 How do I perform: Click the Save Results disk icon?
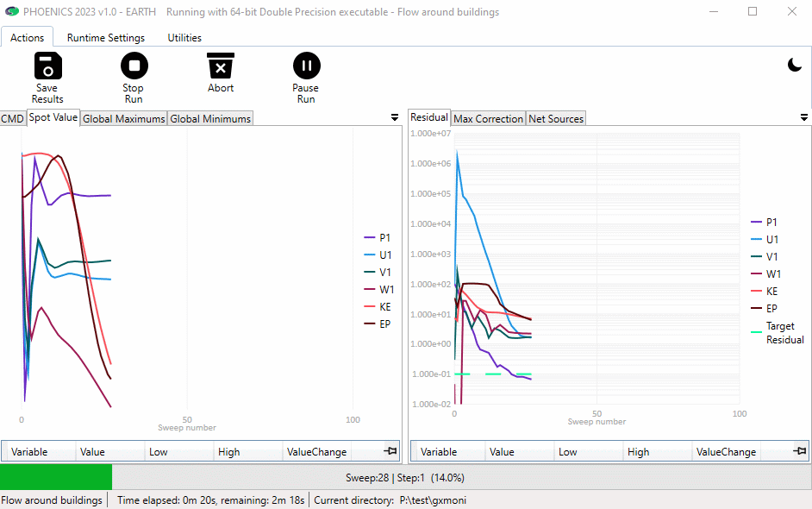(47, 66)
